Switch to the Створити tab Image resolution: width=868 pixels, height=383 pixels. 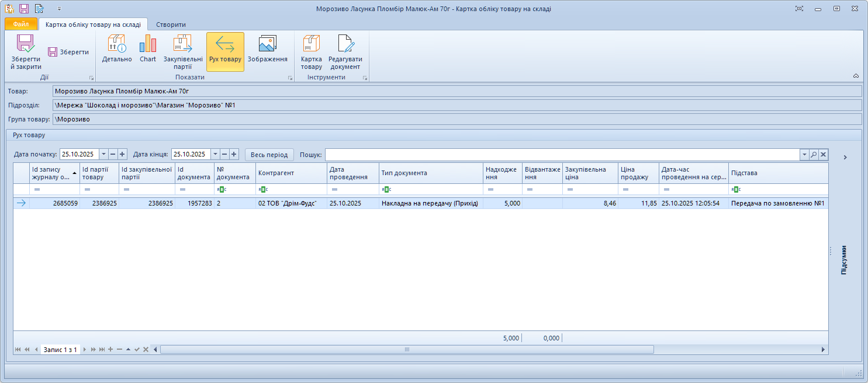171,25
